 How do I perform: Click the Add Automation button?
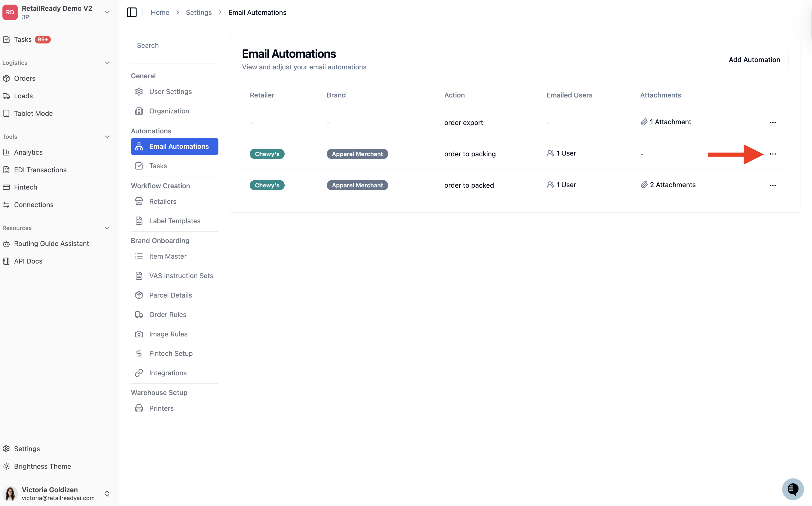(754, 60)
